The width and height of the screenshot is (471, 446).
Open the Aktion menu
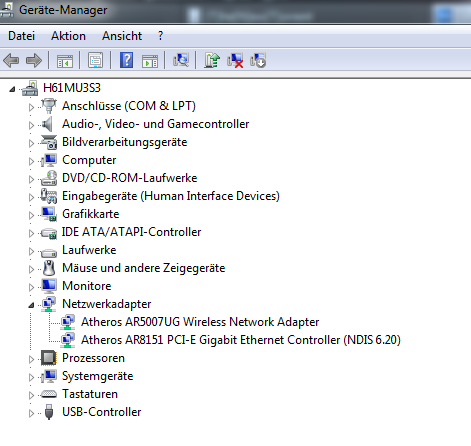(68, 36)
